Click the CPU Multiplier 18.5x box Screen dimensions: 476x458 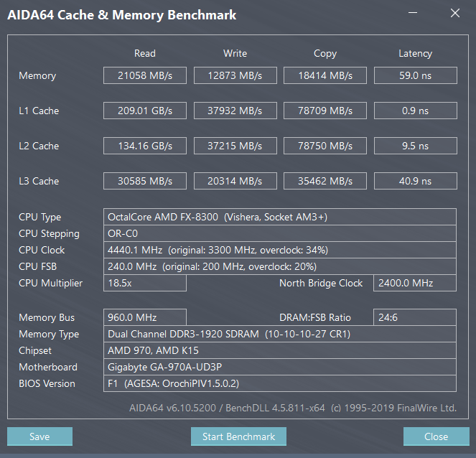point(145,283)
